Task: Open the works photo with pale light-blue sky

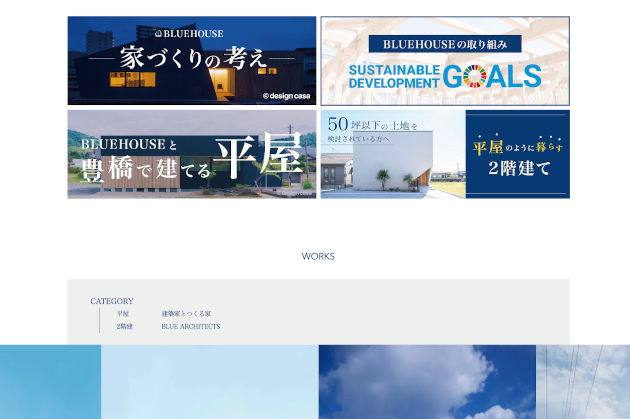Action: (210, 382)
